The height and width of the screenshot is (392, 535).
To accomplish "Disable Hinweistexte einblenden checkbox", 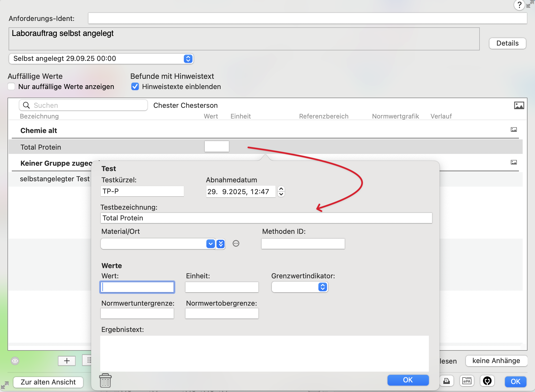I will pos(135,87).
